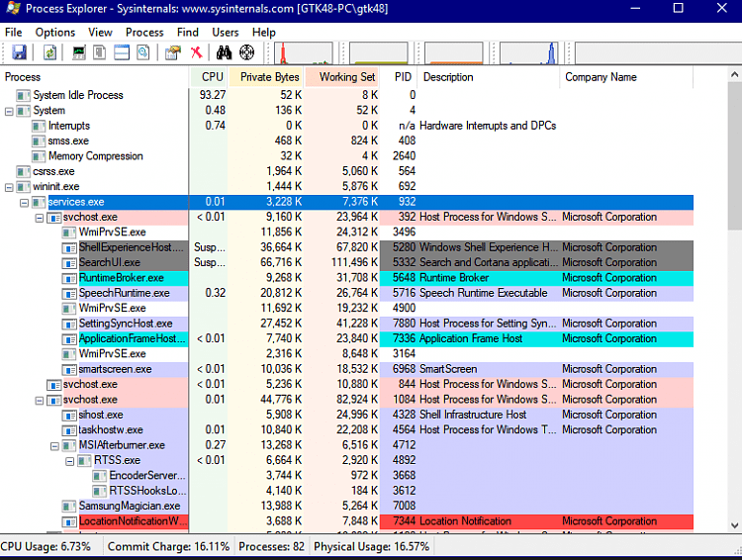The image size is (742, 560).
Task: Click the vertical scrollbar down arrow
Action: click(x=734, y=525)
